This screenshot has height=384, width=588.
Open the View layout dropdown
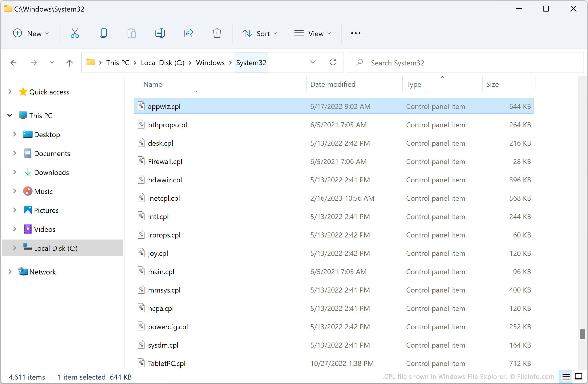[x=312, y=33]
